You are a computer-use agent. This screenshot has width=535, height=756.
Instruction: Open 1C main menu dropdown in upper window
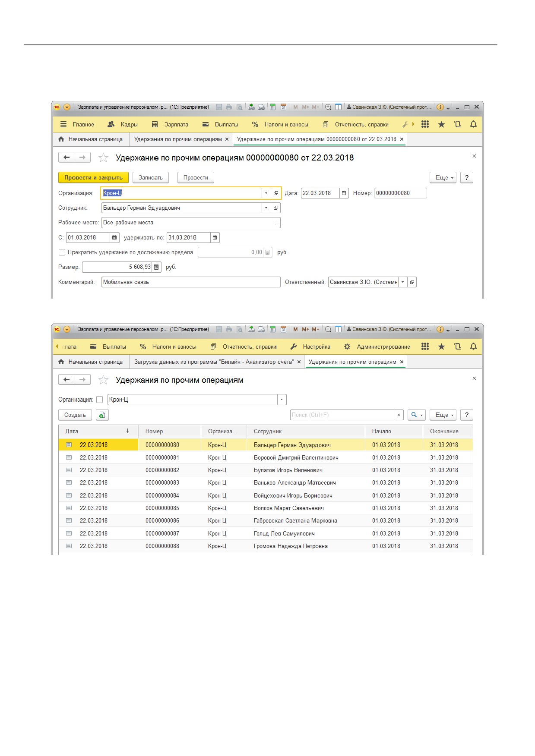click(67, 107)
